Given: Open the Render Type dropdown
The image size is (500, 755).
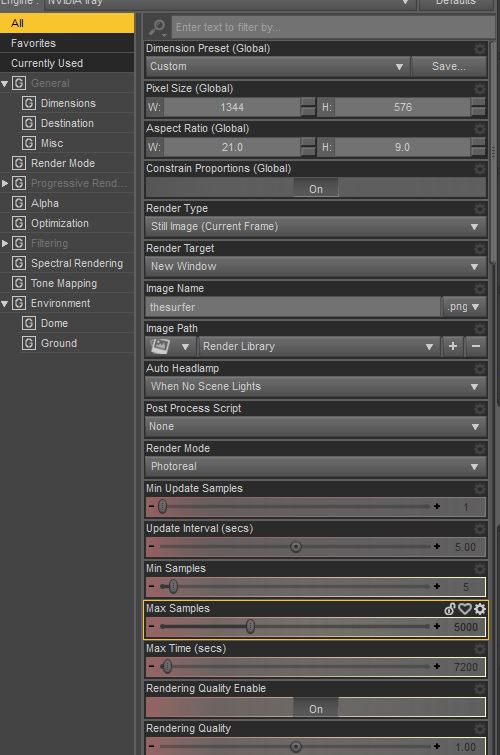Looking at the screenshot, I should tap(316, 226).
